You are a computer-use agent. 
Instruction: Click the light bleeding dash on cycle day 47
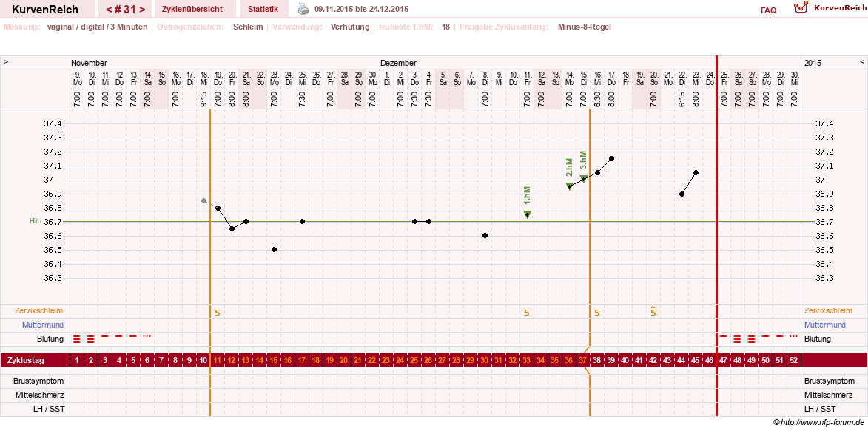pyautogui.click(x=724, y=336)
